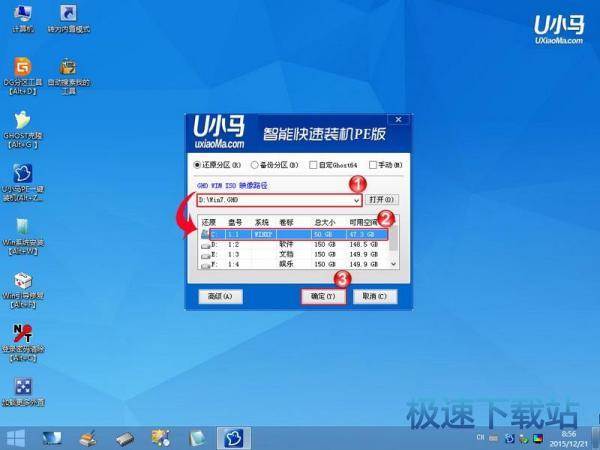Click the colorful display tray icon

[x=538, y=438]
